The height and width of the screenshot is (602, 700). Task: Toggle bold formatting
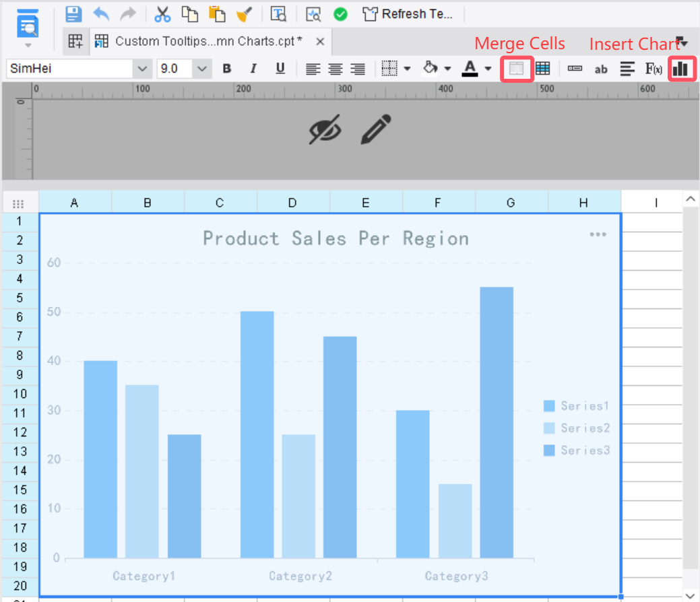[227, 69]
